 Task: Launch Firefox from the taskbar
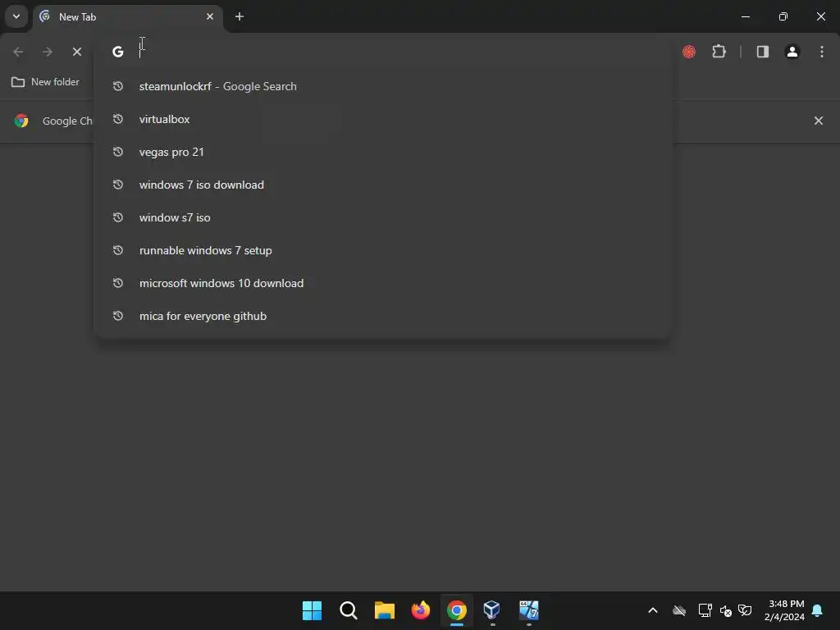[421, 610]
